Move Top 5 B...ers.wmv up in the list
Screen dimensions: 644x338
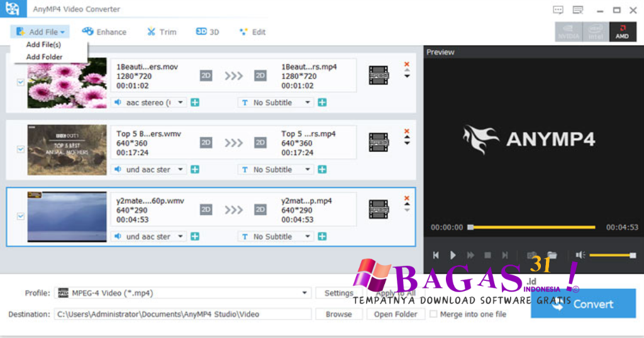[407, 138]
